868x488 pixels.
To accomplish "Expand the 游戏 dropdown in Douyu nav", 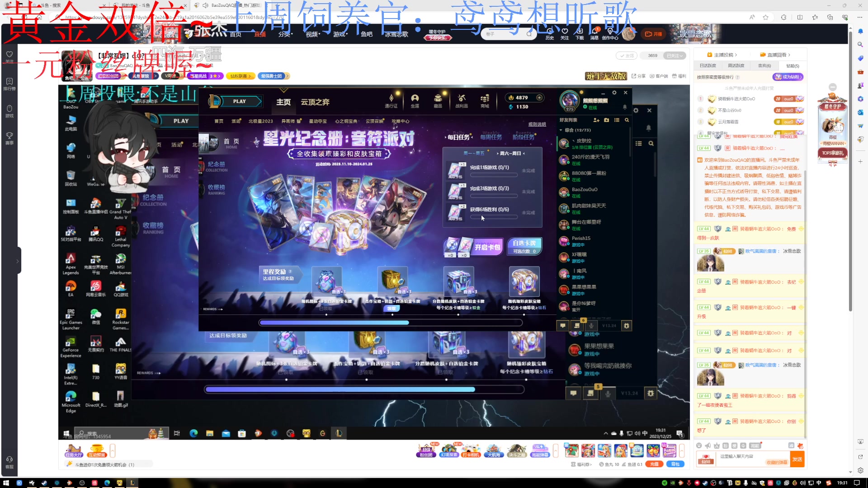I will 340,34.
